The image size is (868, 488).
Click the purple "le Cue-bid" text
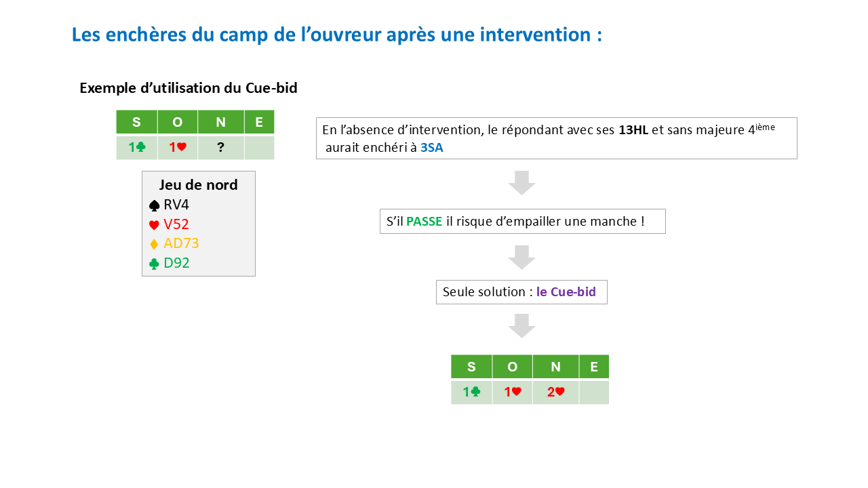[566, 292]
